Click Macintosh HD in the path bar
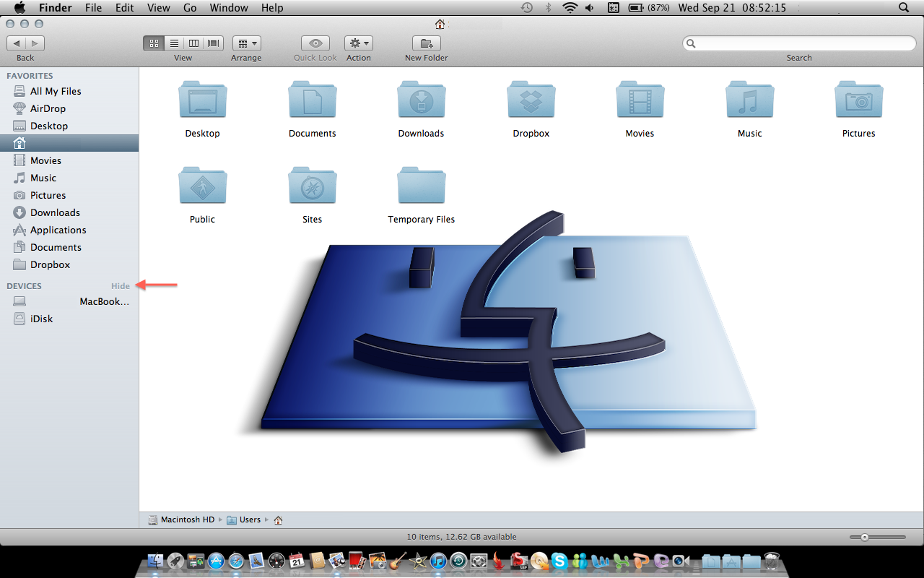This screenshot has height=578, width=924. (182, 519)
